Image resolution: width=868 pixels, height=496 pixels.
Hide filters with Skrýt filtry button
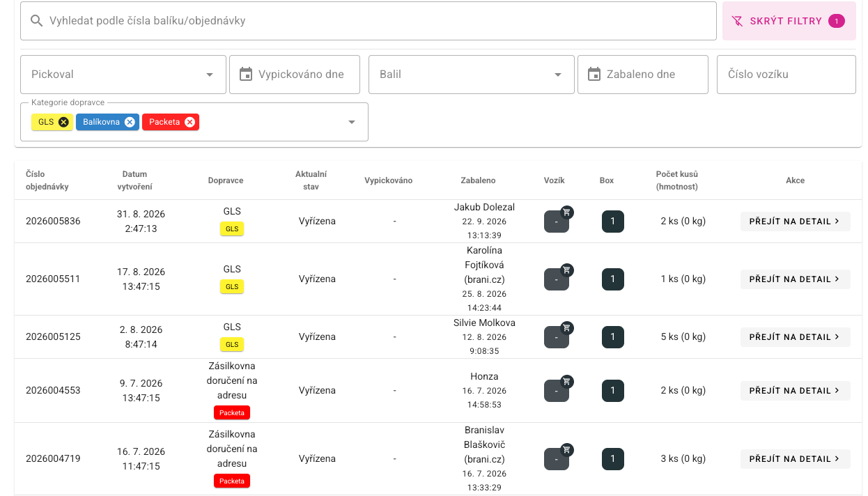[x=789, y=21]
